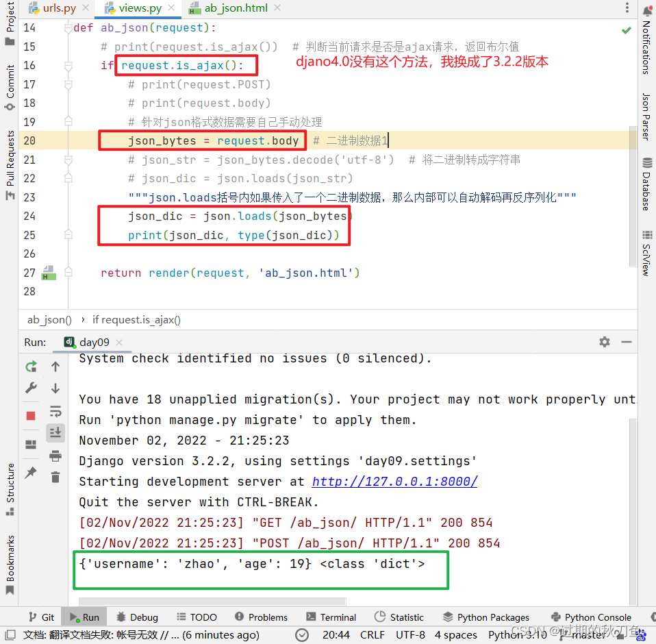The image size is (656, 644).
Task: Open run panel gear settings
Action: coord(605,342)
